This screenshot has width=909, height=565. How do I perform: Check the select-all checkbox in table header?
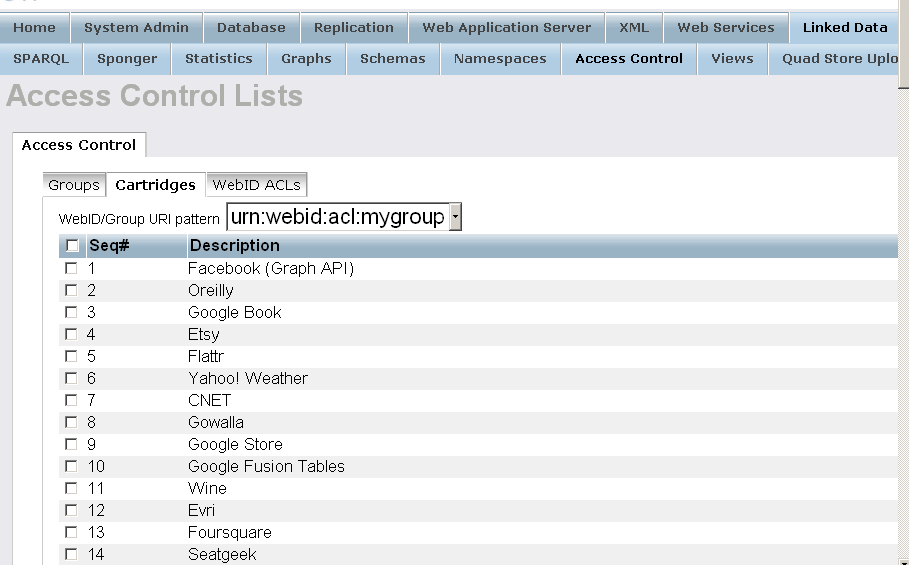click(72, 246)
